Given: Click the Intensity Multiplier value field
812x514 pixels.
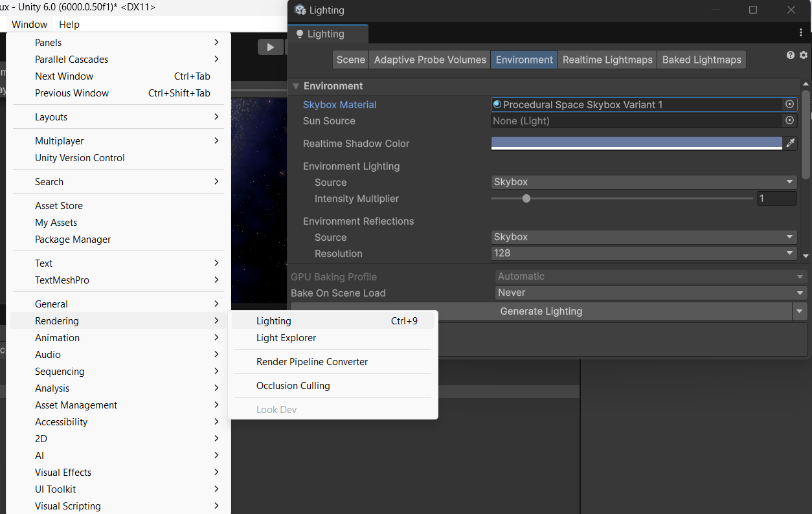Looking at the screenshot, I should [776, 199].
